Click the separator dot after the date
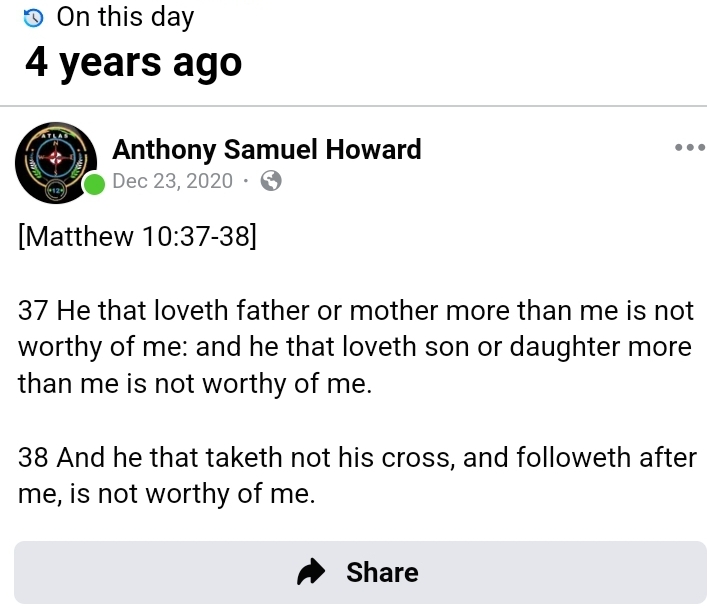The height and width of the screenshot is (616, 707). click(x=246, y=181)
